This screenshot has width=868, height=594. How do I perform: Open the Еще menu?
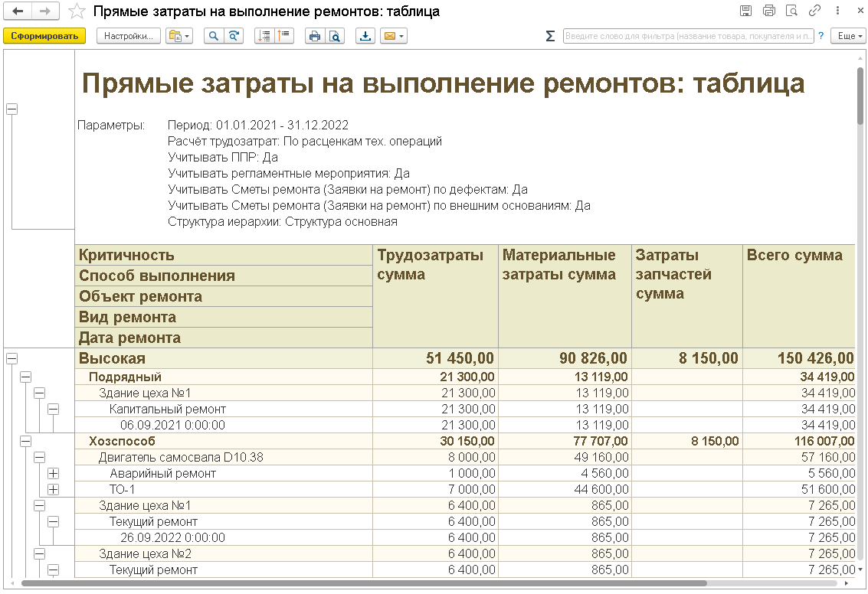point(849,36)
